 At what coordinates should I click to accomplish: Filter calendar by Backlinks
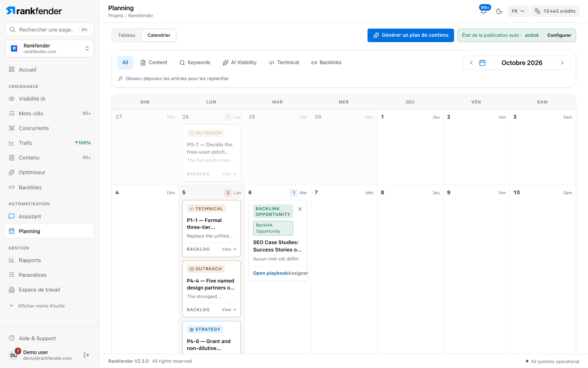pyautogui.click(x=326, y=63)
